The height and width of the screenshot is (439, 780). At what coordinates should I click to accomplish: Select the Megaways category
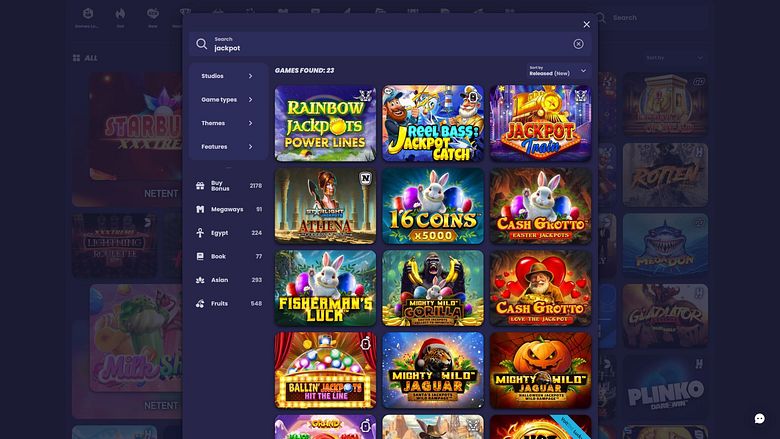tap(228, 209)
